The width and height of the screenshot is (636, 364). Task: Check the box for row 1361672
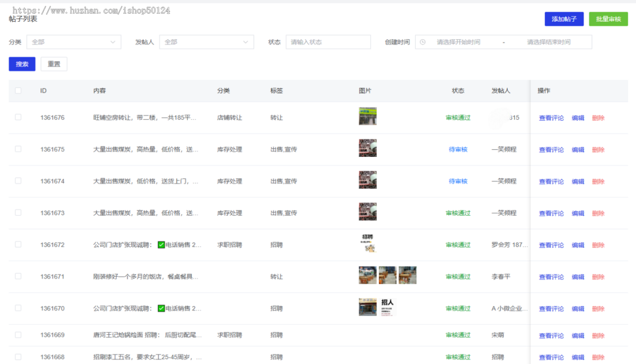pos(18,244)
